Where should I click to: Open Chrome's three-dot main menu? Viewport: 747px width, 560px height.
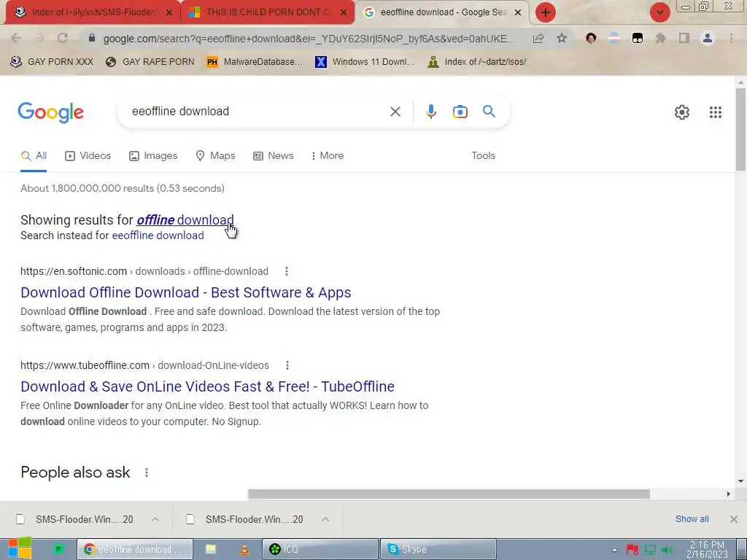click(x=731, y=38)
